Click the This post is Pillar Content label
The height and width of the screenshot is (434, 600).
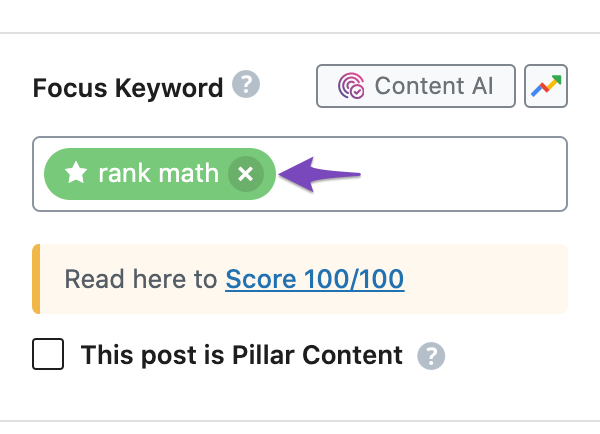pos(241,355)
